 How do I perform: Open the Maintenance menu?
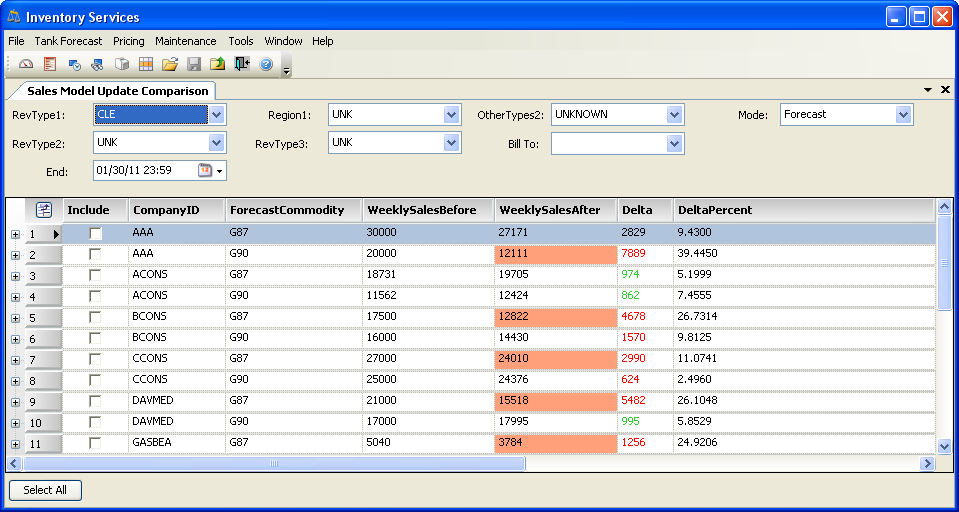coord(185,41)
